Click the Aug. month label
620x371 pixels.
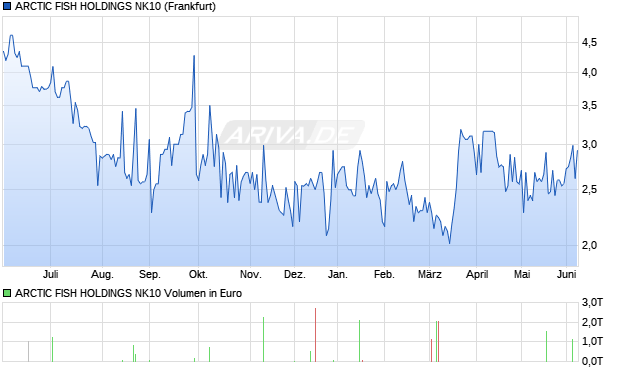(102, 274)
